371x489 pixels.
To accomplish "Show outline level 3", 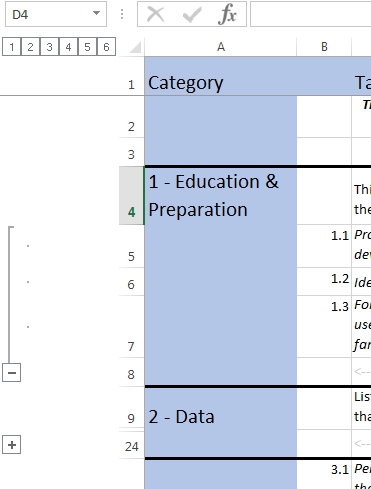I will pyautogui.click(x=49, y=47).
